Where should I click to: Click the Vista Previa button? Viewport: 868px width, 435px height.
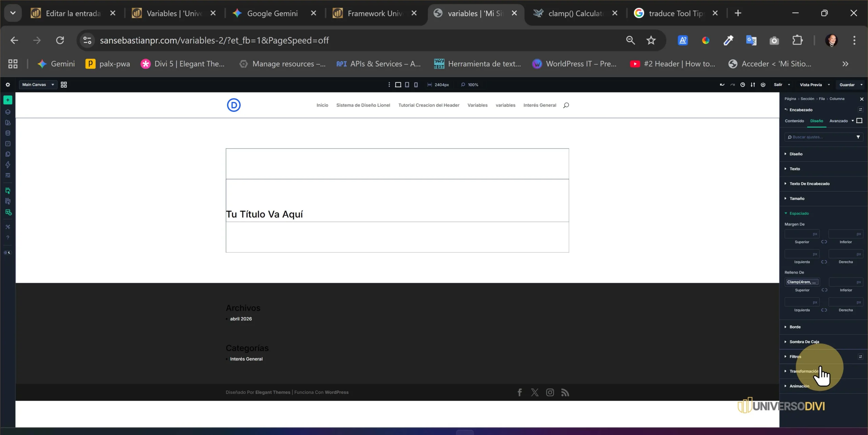pos(811,85)
